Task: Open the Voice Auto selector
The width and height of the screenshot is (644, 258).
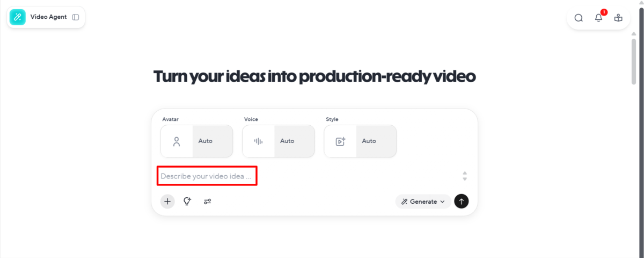Action: pyautogui.click(x=294, y=141)
